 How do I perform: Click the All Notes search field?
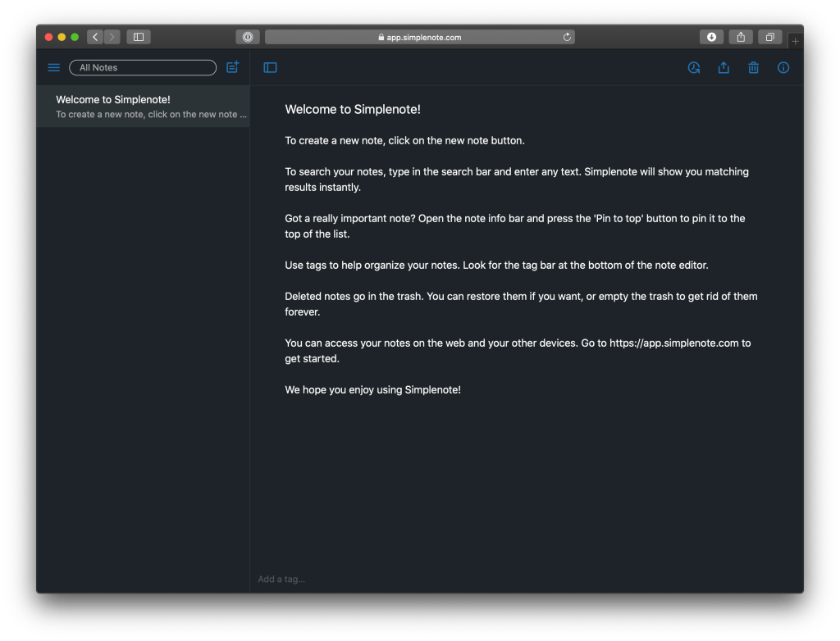(143, 67)
